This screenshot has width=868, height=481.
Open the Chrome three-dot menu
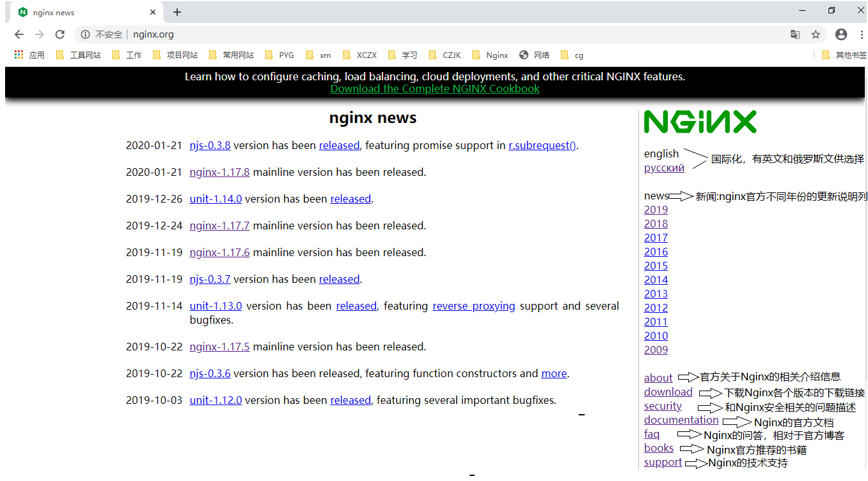[x=860, y=34]
